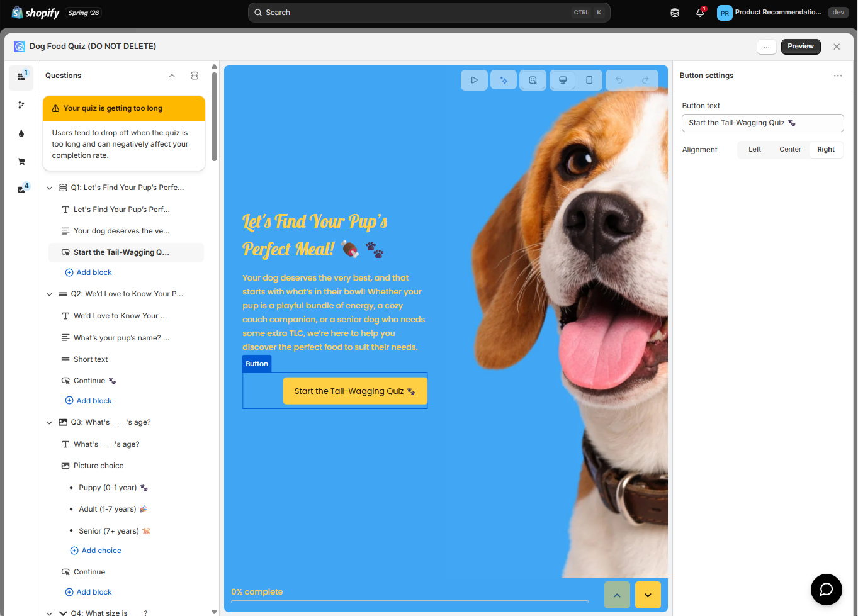Click Add choice link
Viewport: 858px width, 616px height.
[96, 551]
